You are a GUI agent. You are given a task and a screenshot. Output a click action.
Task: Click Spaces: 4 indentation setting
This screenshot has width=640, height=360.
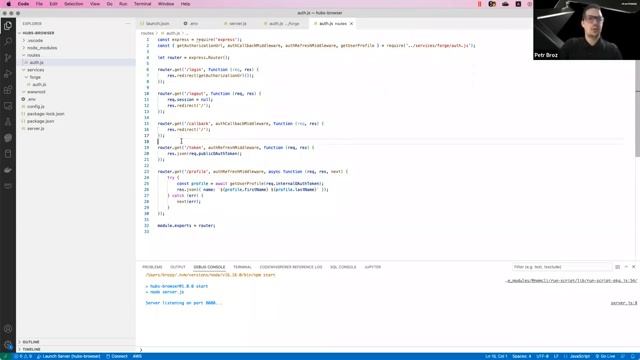click(x=522, y=356)
